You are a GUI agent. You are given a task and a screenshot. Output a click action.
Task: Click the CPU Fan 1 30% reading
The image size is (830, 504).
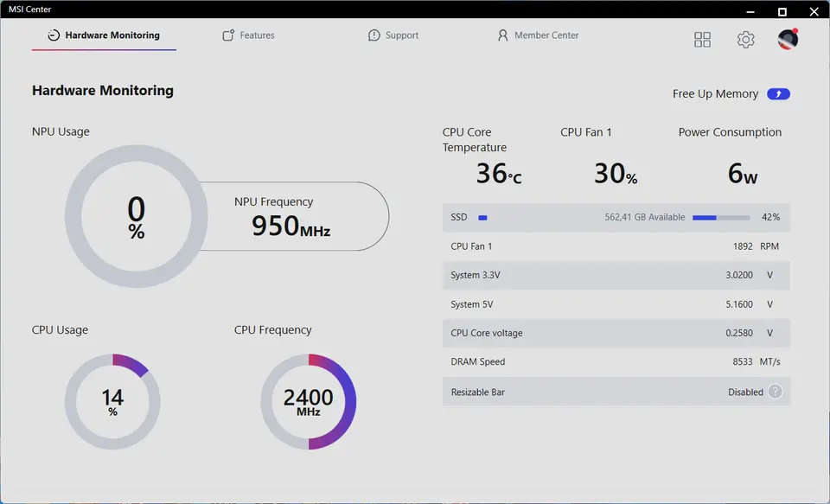pos(615,173)
